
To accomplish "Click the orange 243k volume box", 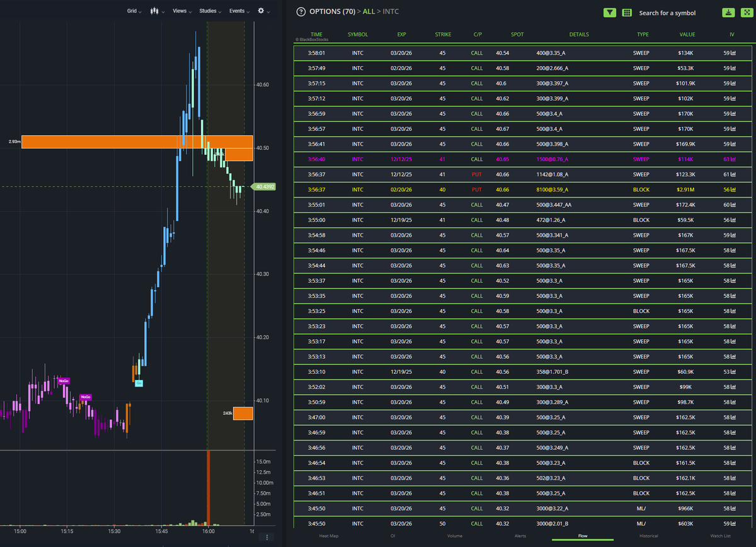I will [243, 414].
